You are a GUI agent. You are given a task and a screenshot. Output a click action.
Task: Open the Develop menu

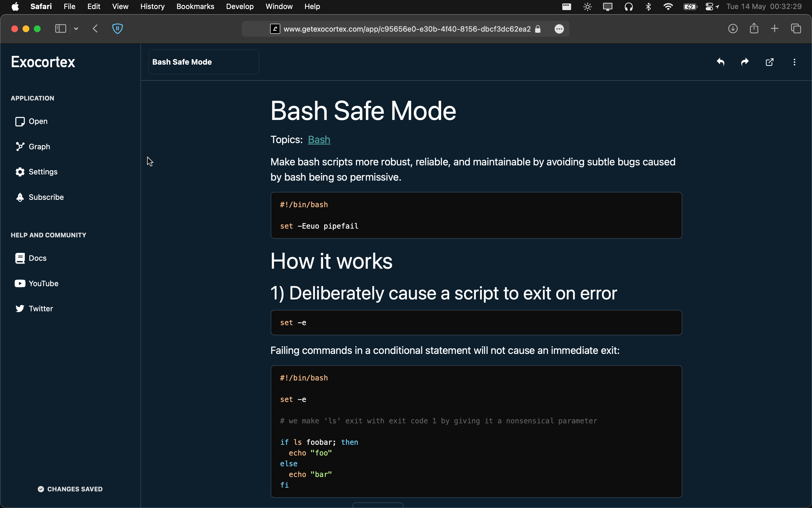click(240, 6)
